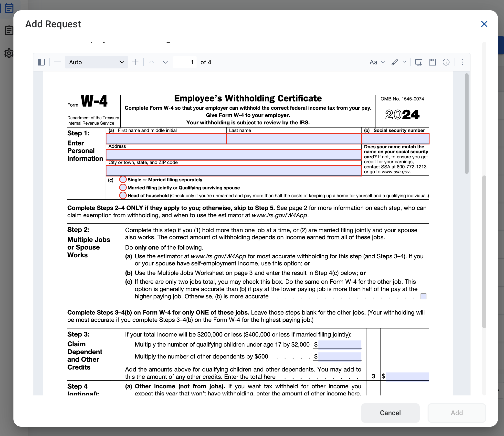This screenshot has width=504, height=436.
Task: Click the Add button
Action: (x=457, y=413)
